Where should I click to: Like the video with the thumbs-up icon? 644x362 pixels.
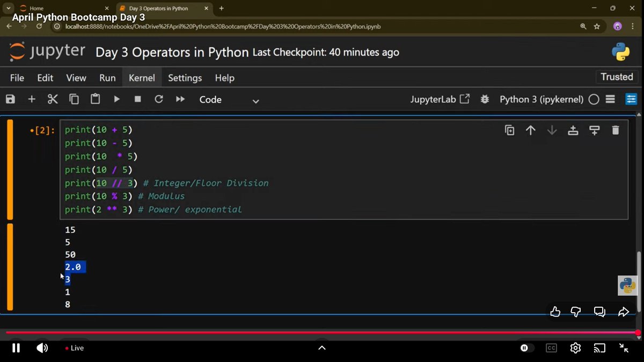tap(555, 312)
